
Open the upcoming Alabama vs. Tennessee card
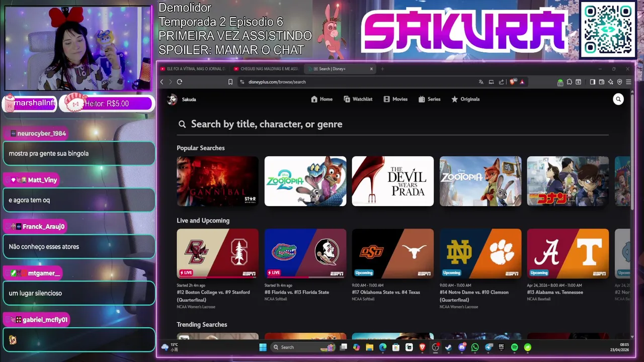(x=568, y=253)
